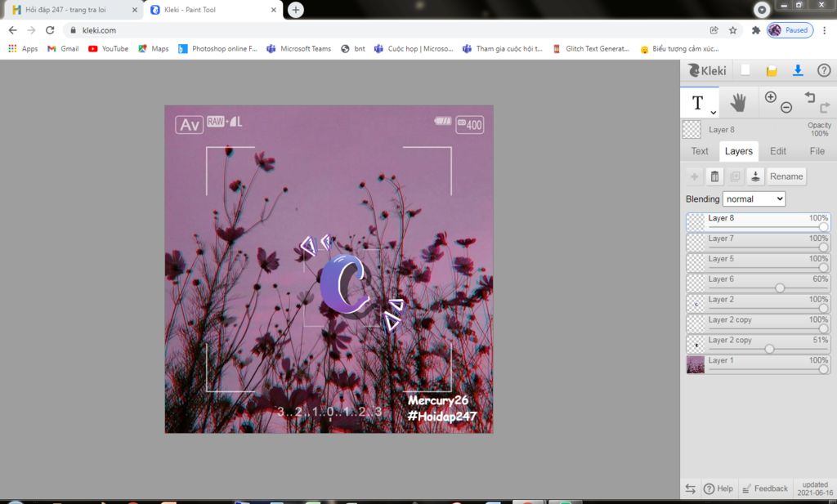Merge layer down icon
Image resolution: width=837 pixels, height=504 pixels.
point(755,176)
